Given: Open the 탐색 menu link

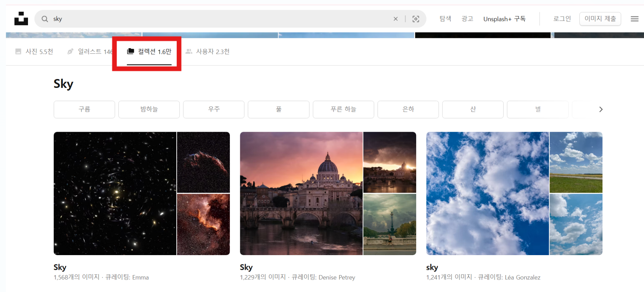Looking at the screenshot, I should click(445, 19).
